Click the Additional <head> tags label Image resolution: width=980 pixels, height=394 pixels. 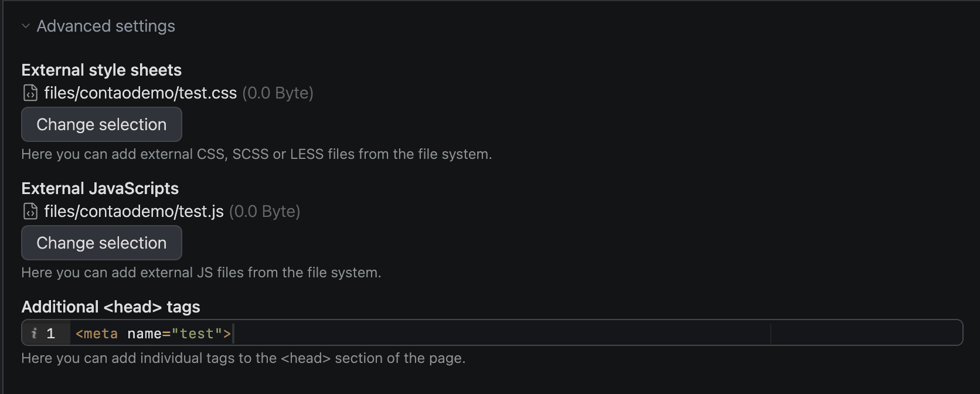pos(110,307)
